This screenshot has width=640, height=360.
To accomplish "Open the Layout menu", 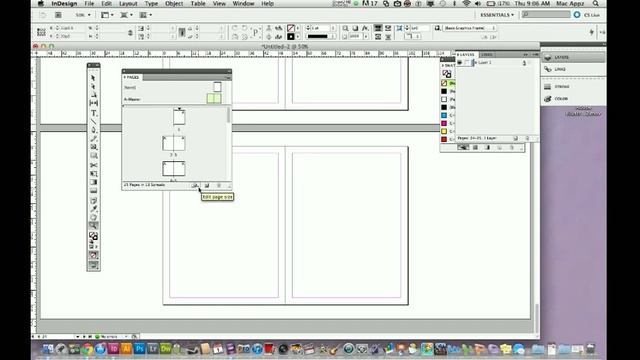I will pos(128,4).
